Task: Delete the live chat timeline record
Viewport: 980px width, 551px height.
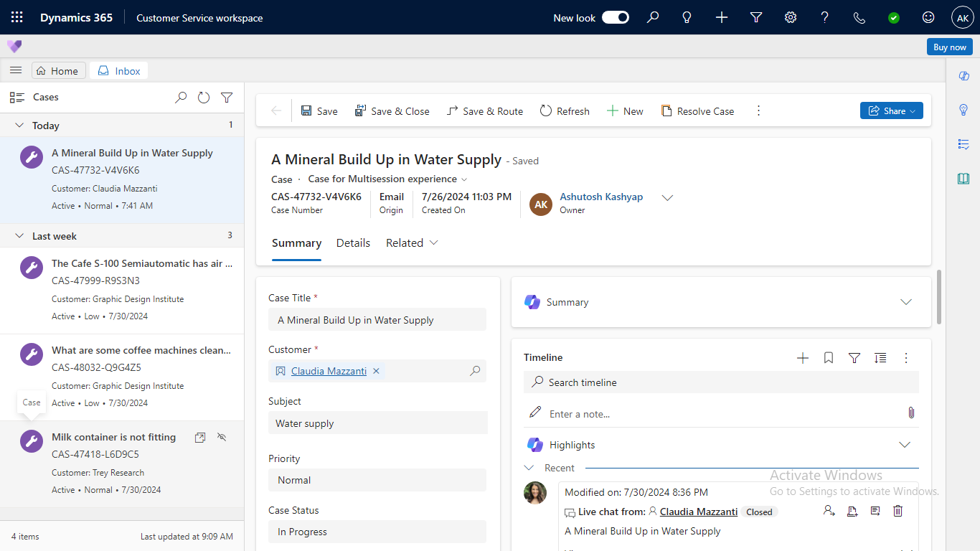Action: click(x=897, y=512)
